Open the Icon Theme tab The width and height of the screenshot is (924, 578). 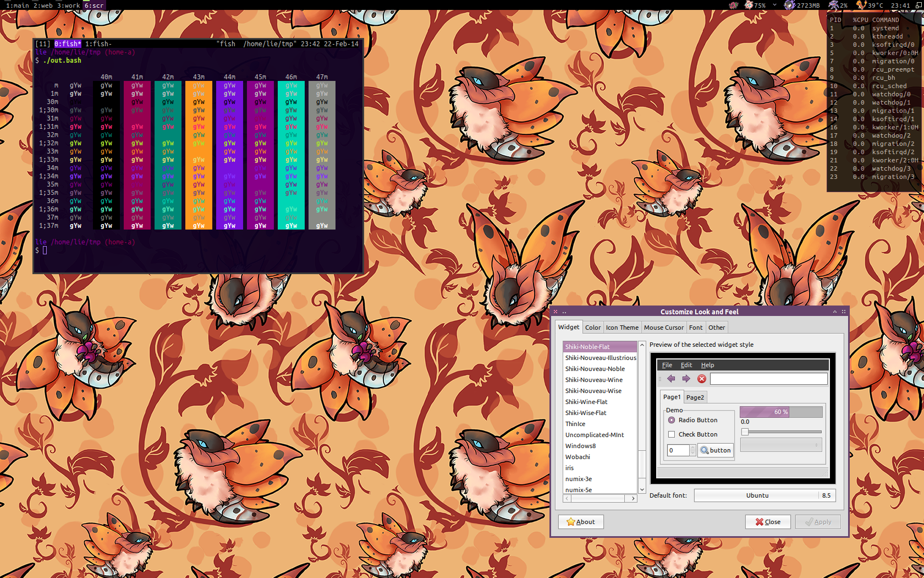click(x=622, y=328)
